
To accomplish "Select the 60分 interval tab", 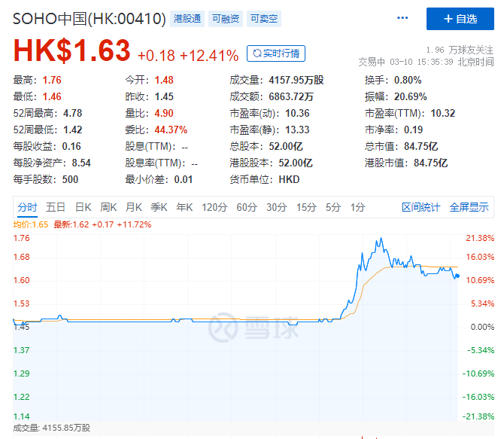I will (247, 207).
